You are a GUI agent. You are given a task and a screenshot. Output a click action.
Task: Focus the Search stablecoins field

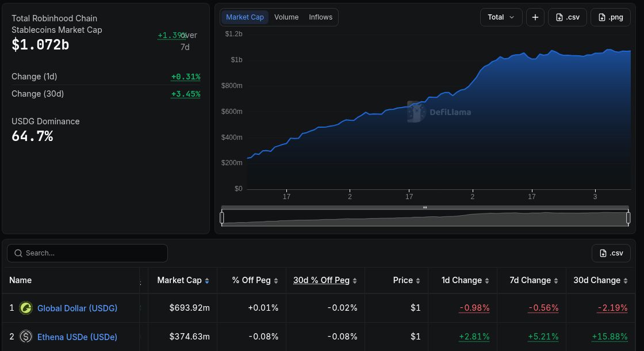coord(87,253)
